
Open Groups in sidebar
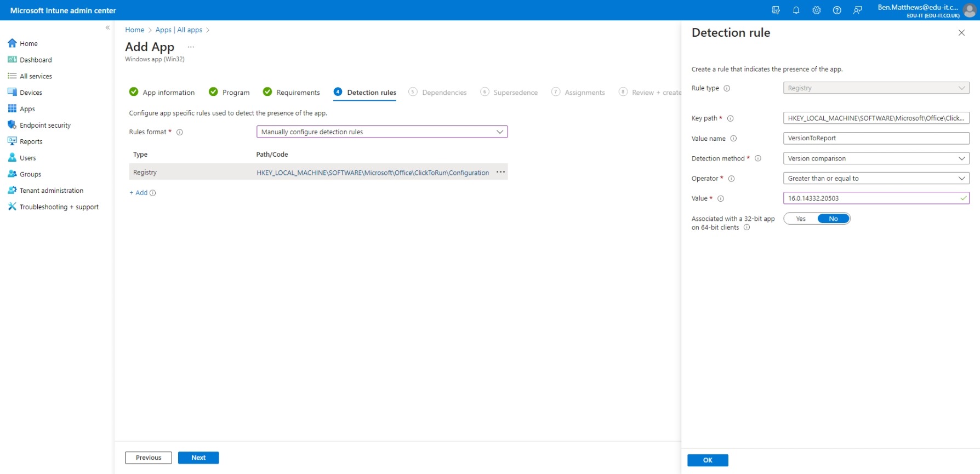click(30, 174)
